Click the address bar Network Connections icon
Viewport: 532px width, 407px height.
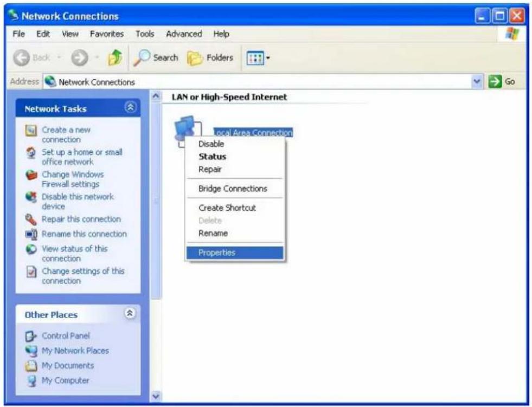50,81
